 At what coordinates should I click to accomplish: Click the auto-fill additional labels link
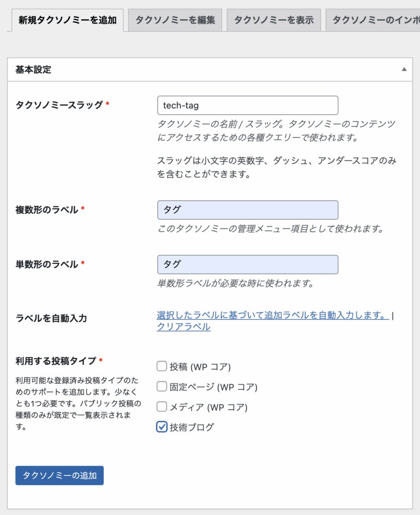click(x=273, y=315)
